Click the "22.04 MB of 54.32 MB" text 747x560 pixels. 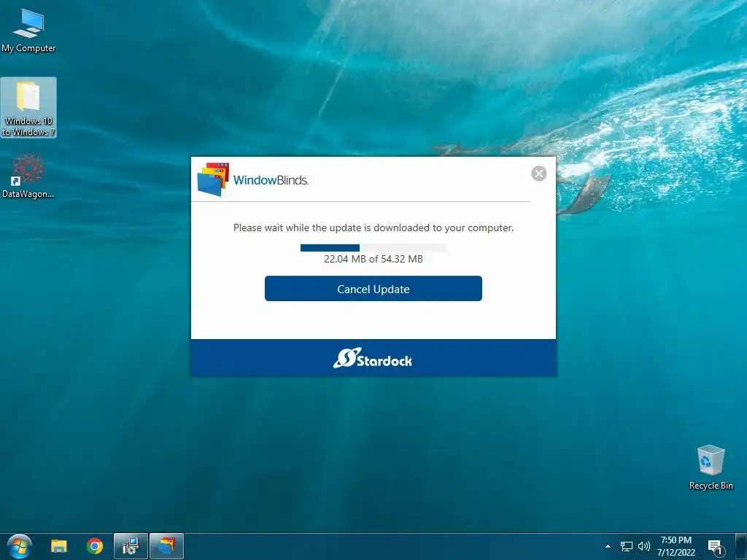373,259
